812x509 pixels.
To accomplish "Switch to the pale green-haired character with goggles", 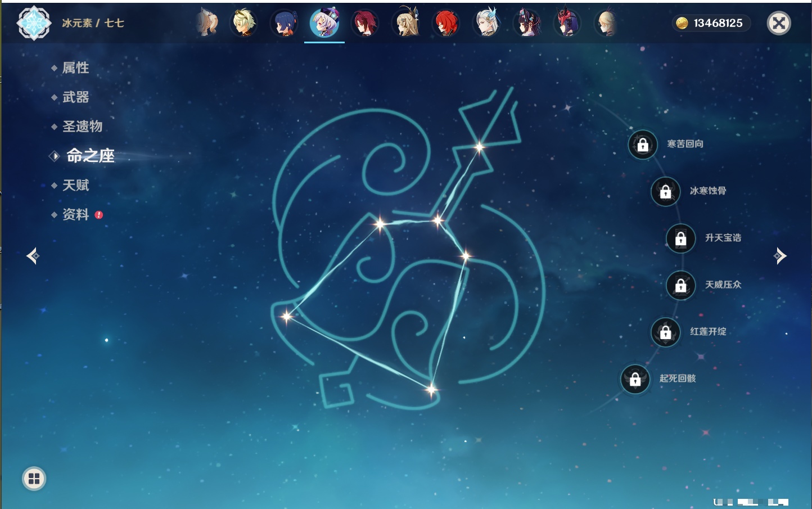I will [x=245, y=23].
